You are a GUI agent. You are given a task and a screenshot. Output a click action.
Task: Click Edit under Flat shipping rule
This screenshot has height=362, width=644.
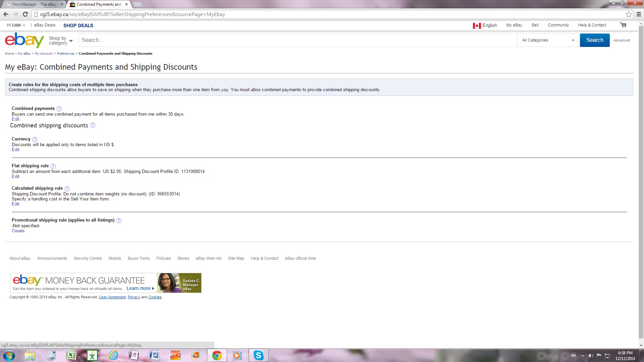click(15, 177)
